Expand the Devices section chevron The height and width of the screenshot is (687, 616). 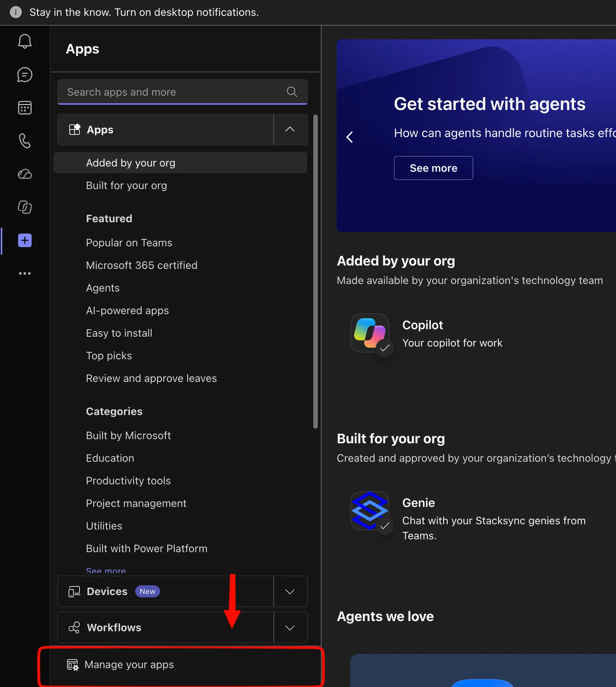tap(290, 591)
